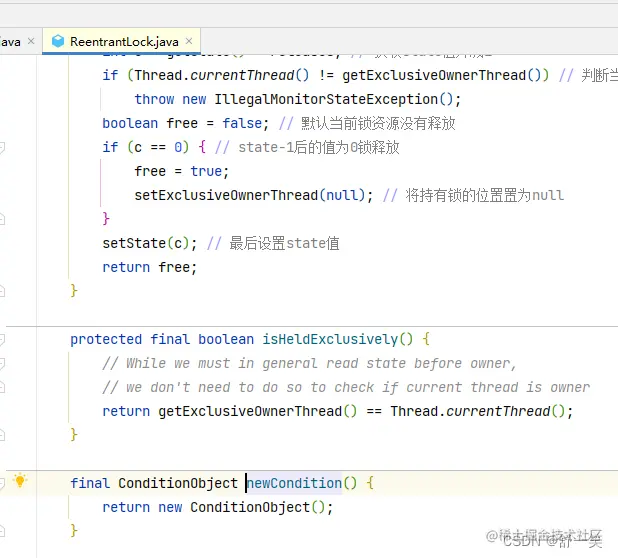
Task: Click the newCondition method name
Action: (294, 483)
